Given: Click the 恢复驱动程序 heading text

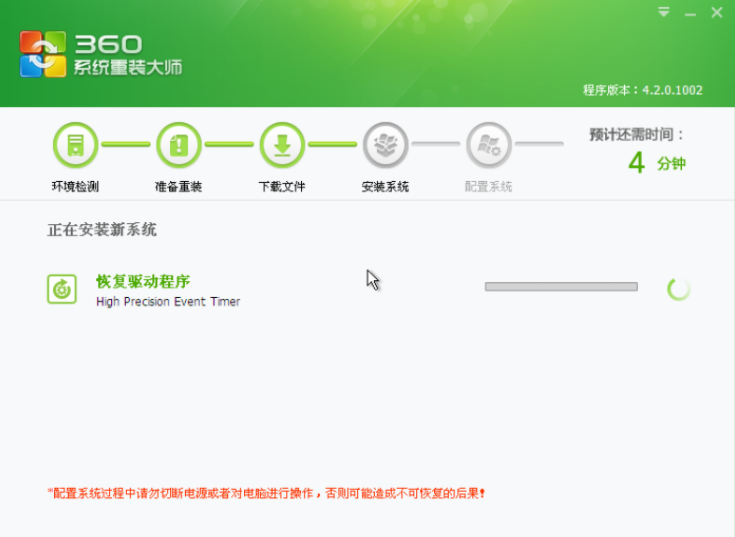Looking at the screenshot, I should (142, 280).
